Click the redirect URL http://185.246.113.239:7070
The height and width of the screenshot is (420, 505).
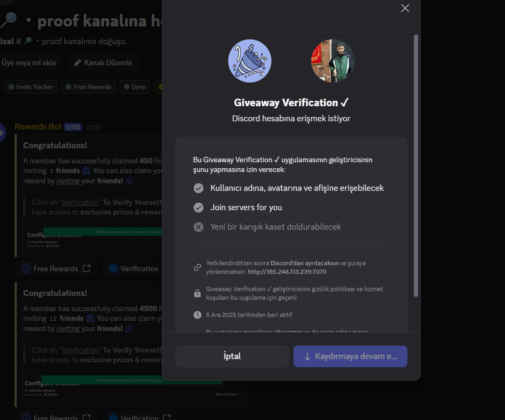point(287,272)
